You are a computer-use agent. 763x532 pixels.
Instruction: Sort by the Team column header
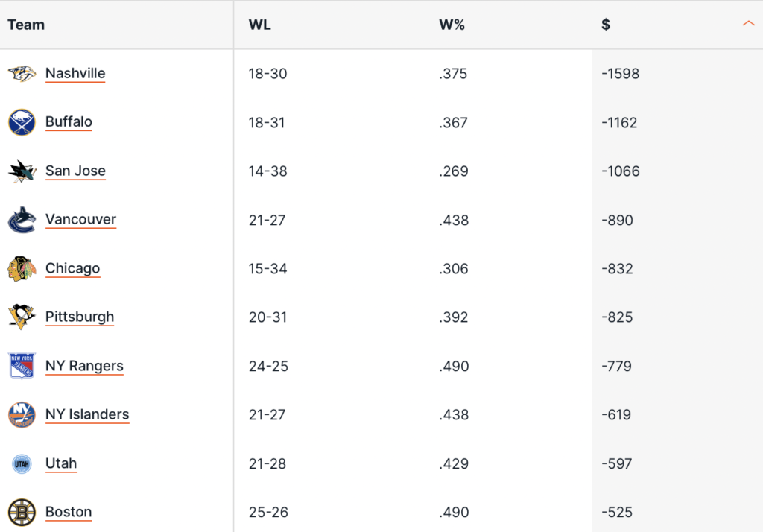tap(26, 25)
